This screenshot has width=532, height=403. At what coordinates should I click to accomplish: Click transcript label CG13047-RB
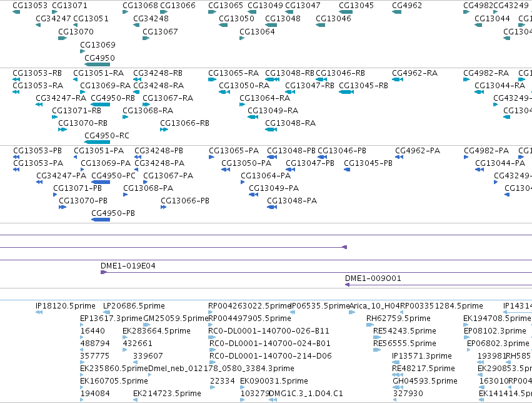[x=310, y=86]
